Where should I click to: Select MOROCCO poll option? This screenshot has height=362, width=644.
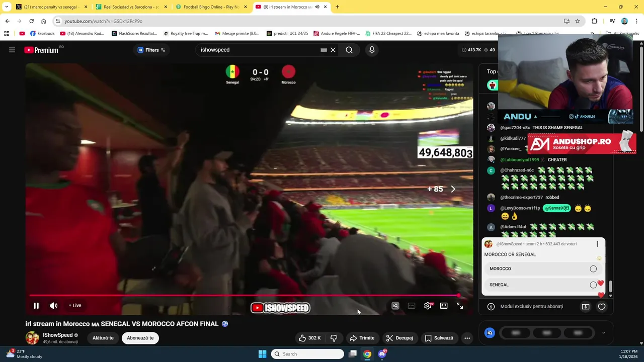543,269
